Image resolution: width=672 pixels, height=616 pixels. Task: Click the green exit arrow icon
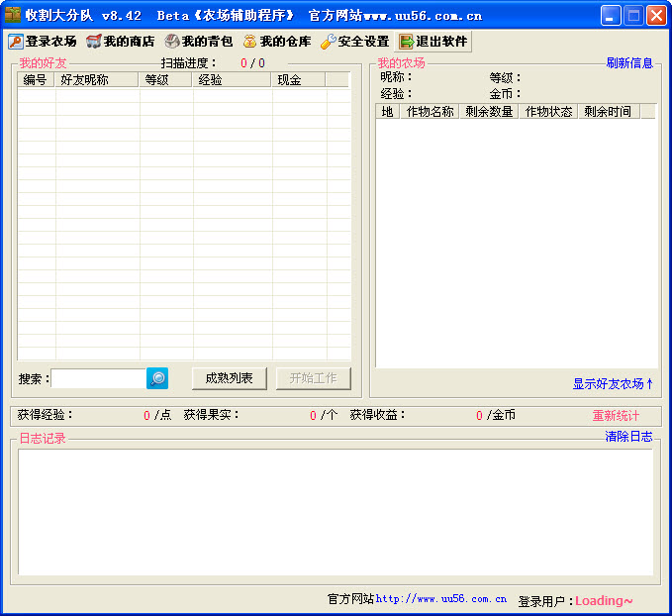click(407, 42)
